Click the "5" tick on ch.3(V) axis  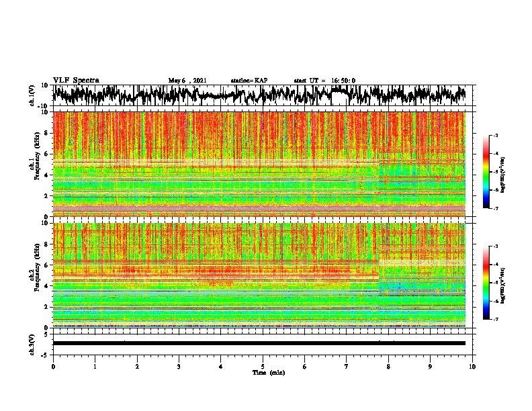(x=46, y=334)
